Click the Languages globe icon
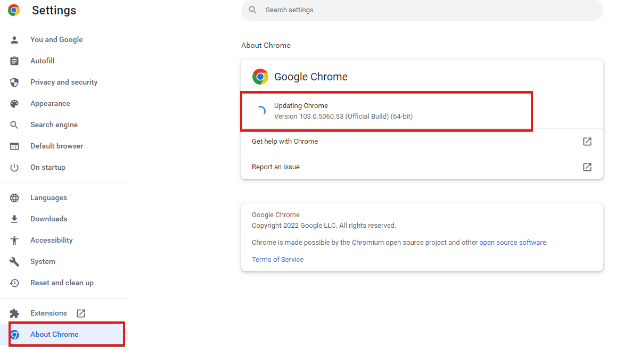 coord(14,198)
